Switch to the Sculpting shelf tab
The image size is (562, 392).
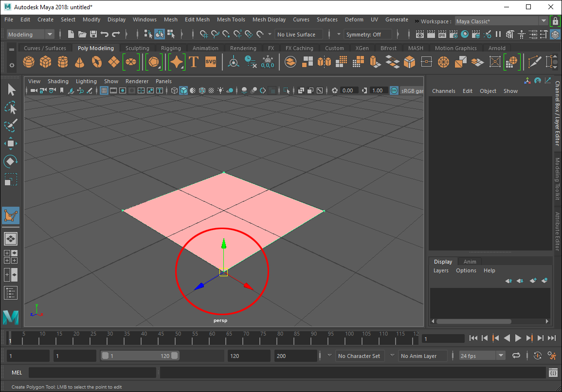tap(137, 48)
